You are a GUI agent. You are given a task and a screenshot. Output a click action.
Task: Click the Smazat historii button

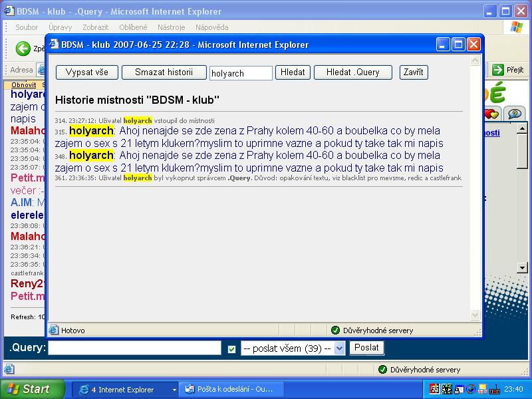pos(164,72)
